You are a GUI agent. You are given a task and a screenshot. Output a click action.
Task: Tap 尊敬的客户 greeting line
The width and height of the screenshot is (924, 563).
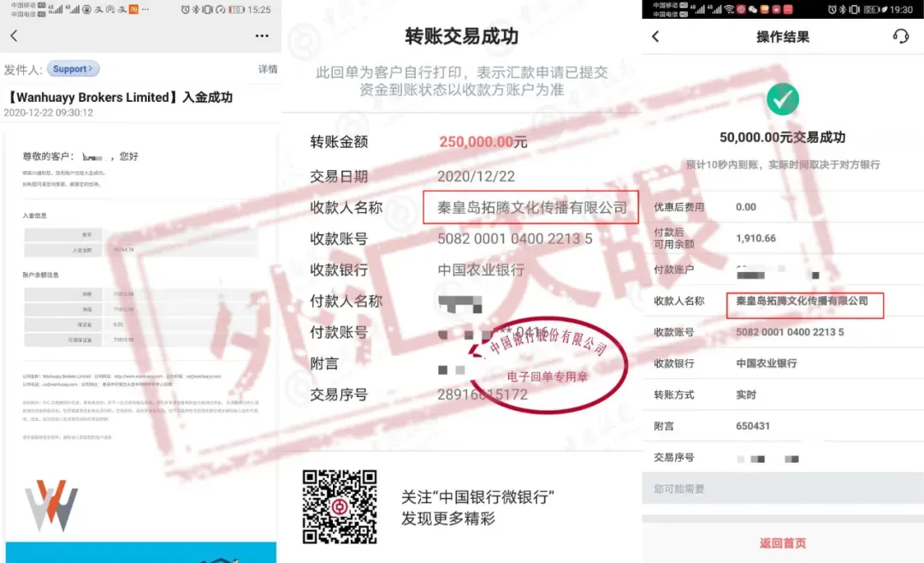click(x=80, y=157)
